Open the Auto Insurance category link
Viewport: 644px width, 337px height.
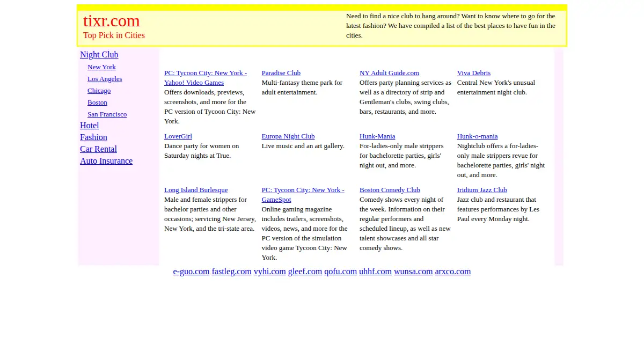coord(106,161)
